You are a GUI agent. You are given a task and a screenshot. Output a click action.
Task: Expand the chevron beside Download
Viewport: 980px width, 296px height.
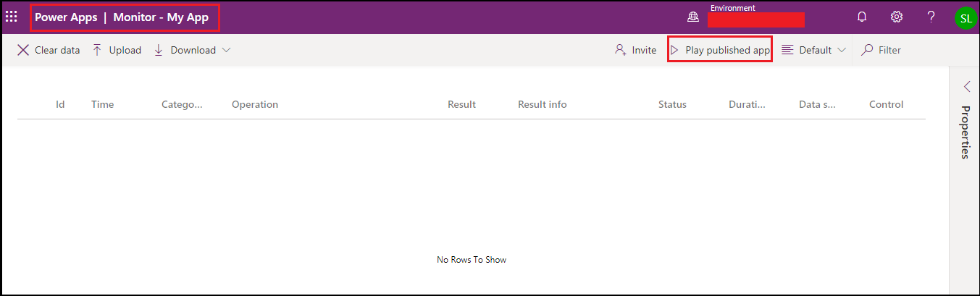point(226,50)
